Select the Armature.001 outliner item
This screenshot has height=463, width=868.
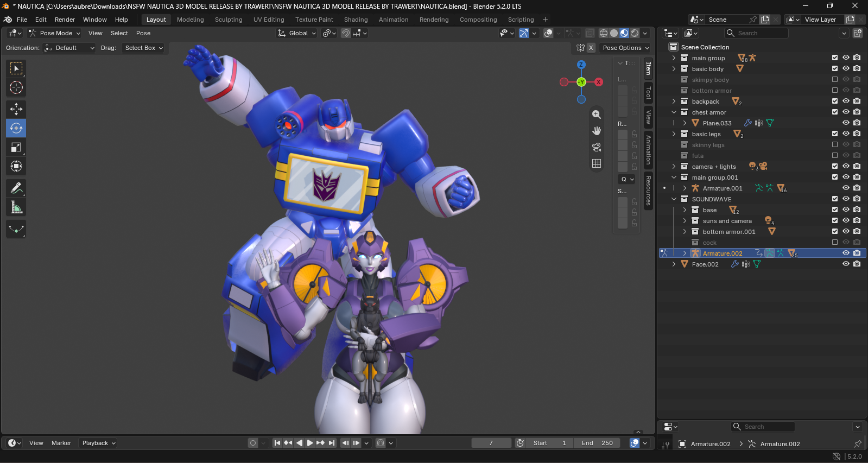click(x=723, y=188)
